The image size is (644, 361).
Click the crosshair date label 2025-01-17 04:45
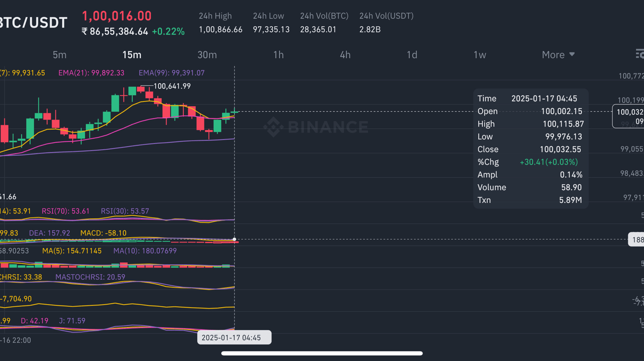tap(234, 337)
